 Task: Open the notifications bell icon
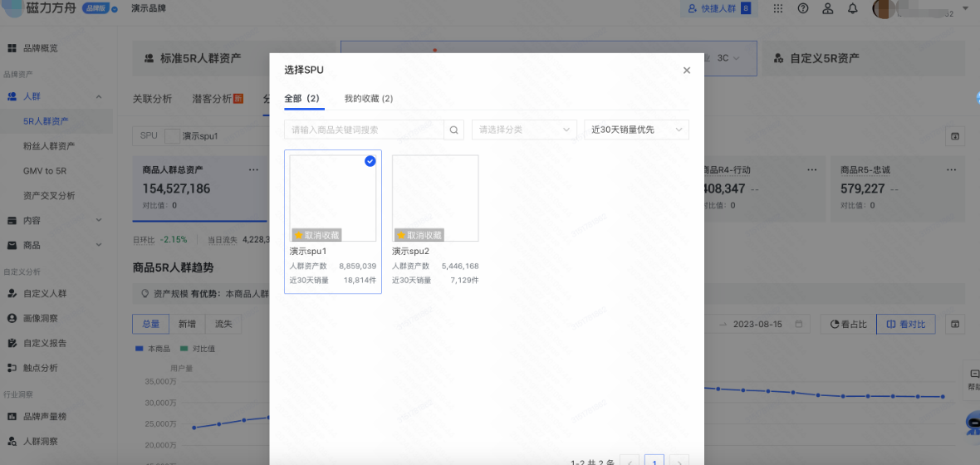coord(852,9)
